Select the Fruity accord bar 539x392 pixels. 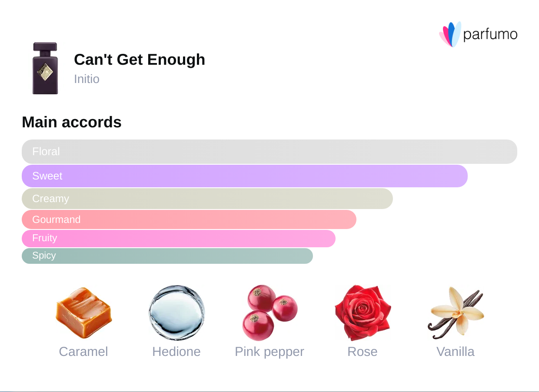click(x=178, y=238)
